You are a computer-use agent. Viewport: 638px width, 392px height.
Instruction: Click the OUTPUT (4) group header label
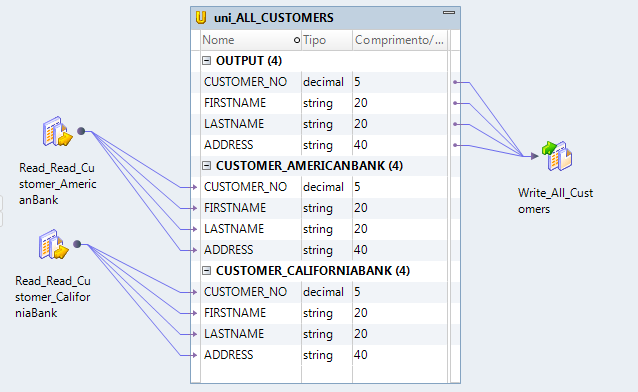pos(249,61)
